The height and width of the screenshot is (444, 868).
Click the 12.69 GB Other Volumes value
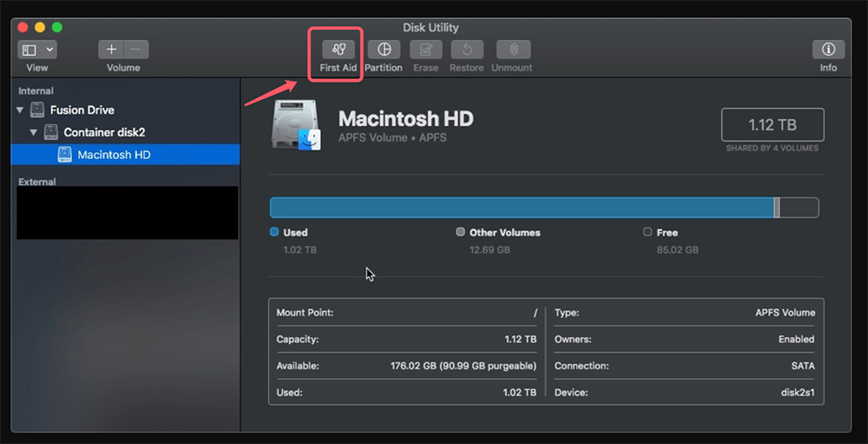coord(490,250)
